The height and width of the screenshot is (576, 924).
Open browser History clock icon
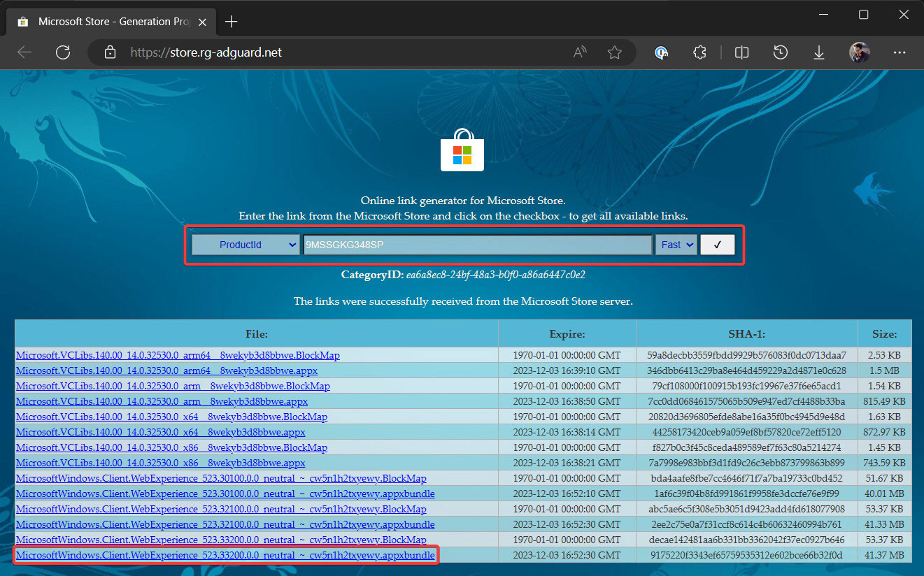coord(781,52)
